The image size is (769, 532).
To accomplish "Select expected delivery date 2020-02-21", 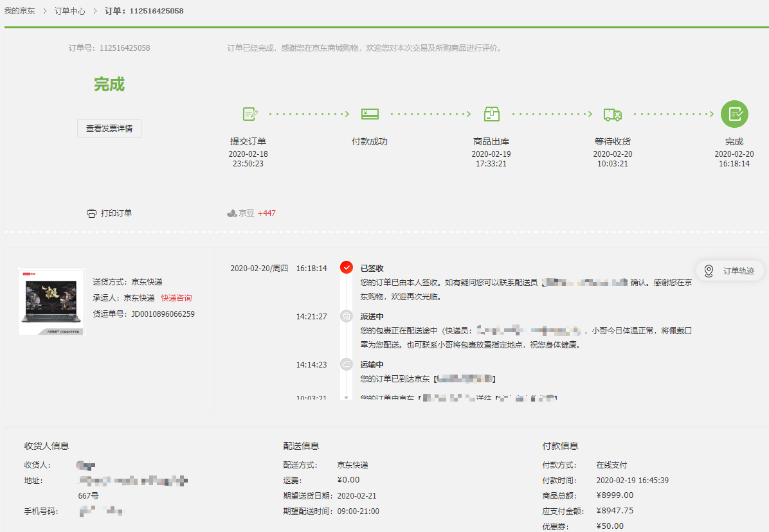I will (357, 496).
